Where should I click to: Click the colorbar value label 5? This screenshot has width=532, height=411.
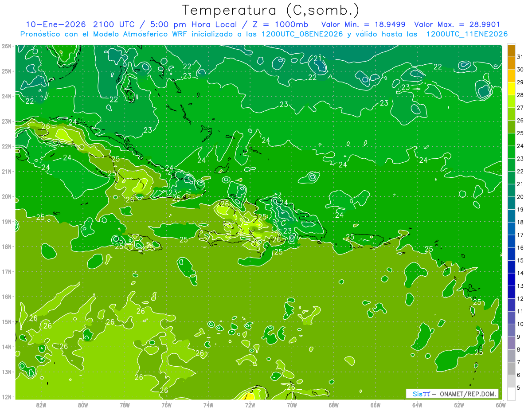click(519, 388)
